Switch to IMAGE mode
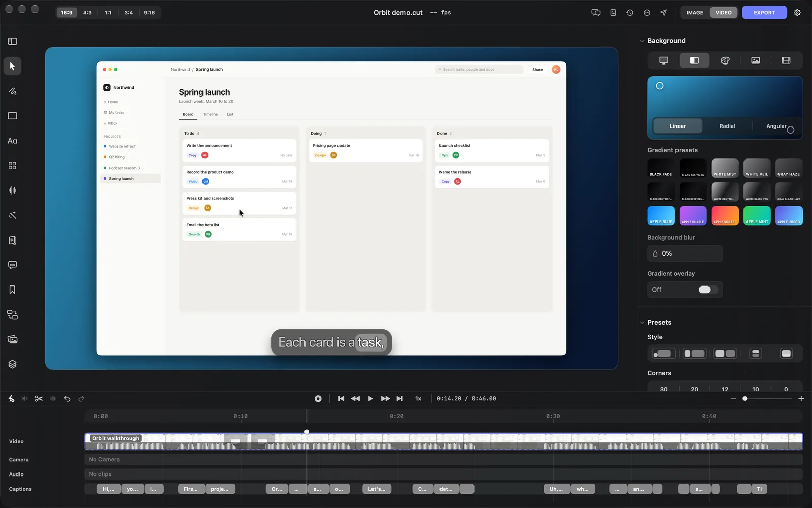The width and height of the screenshot is (812, 508). click(x=695, y=13)
